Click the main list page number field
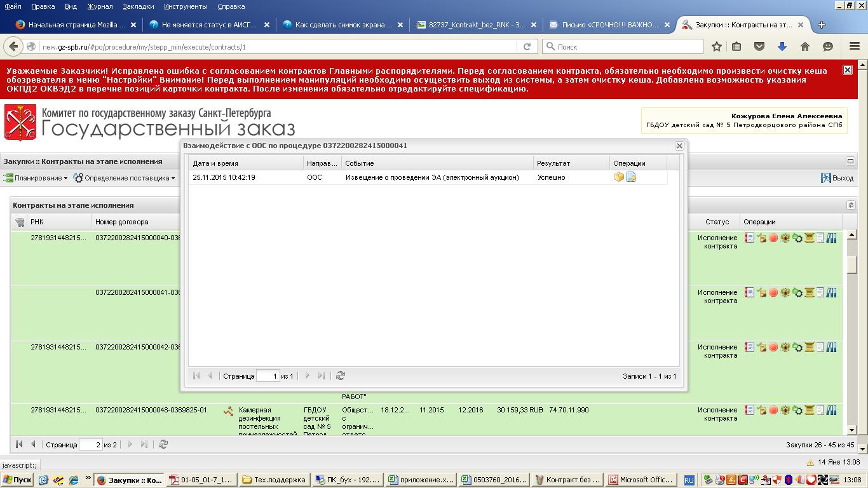The image size is (868, 488). pyautogui.click(x=91, y=445)
